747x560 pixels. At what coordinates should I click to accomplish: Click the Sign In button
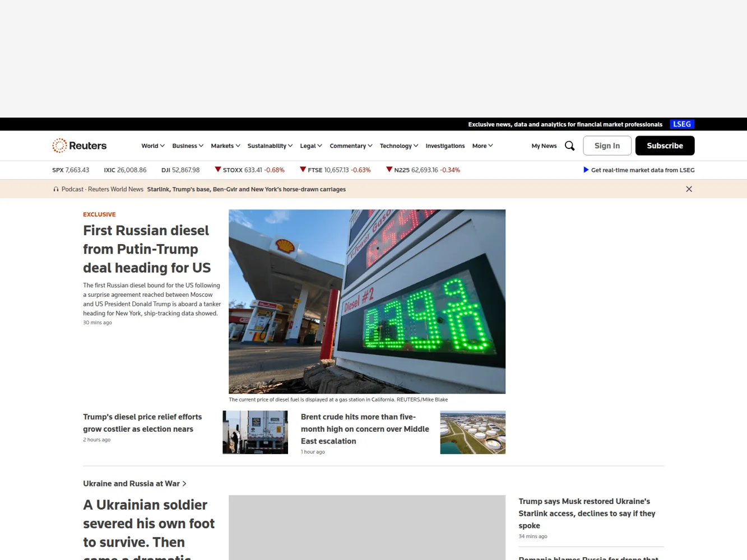tap(607, 146)
